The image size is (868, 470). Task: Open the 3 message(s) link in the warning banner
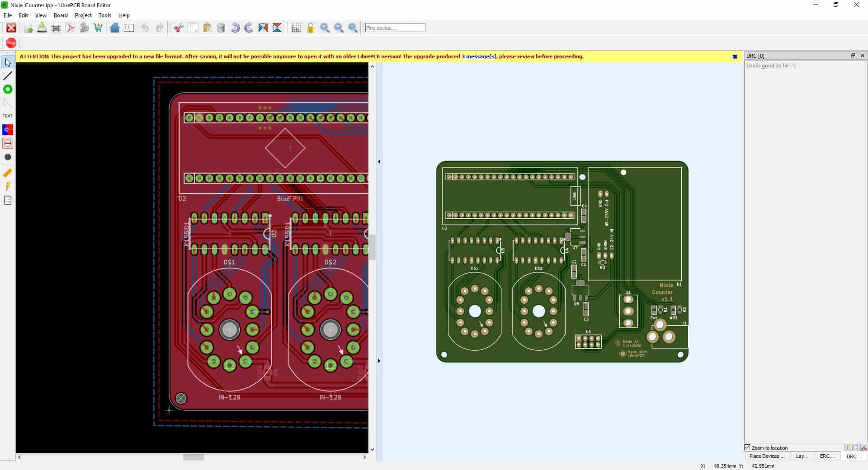point(479,56)
